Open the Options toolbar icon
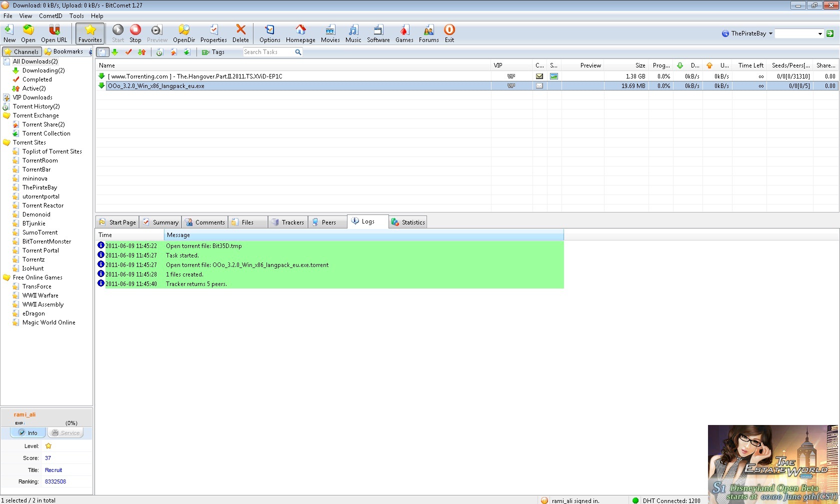Viewport: 840px width, 504px height. [x=269, y=33]
